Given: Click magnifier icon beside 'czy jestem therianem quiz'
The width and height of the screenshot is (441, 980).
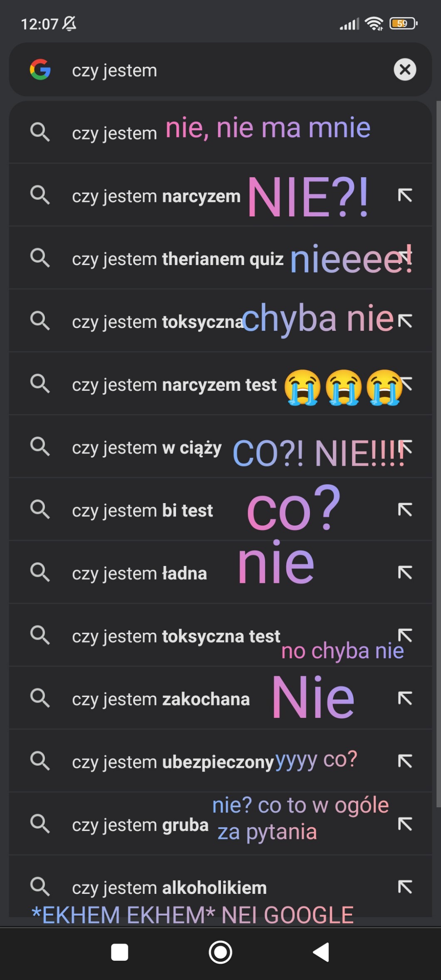Looking at the screenshot, I should click(40, 258).
